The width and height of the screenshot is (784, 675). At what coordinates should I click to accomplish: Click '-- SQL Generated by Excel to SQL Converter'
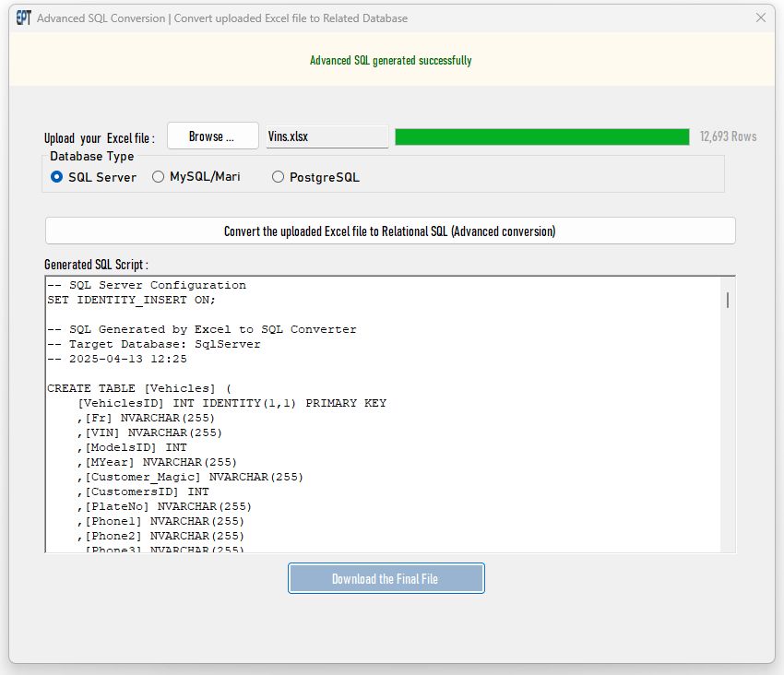point(202,329)
